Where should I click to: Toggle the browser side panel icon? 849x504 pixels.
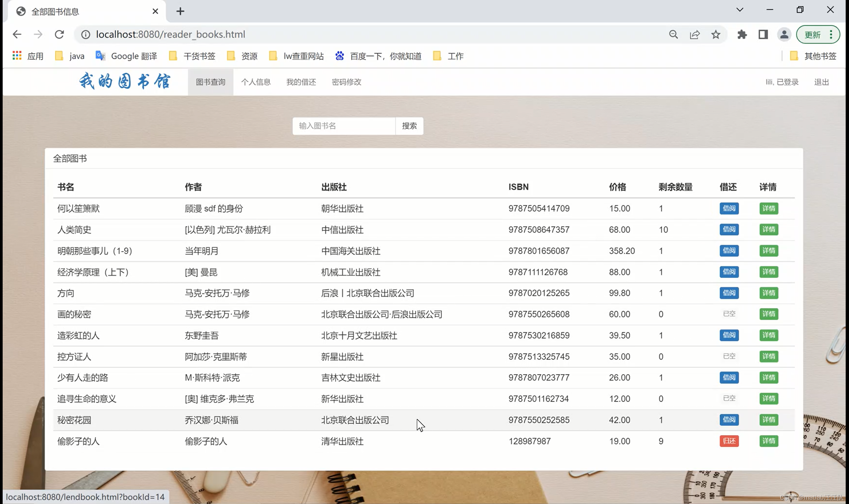coord(763,34)
